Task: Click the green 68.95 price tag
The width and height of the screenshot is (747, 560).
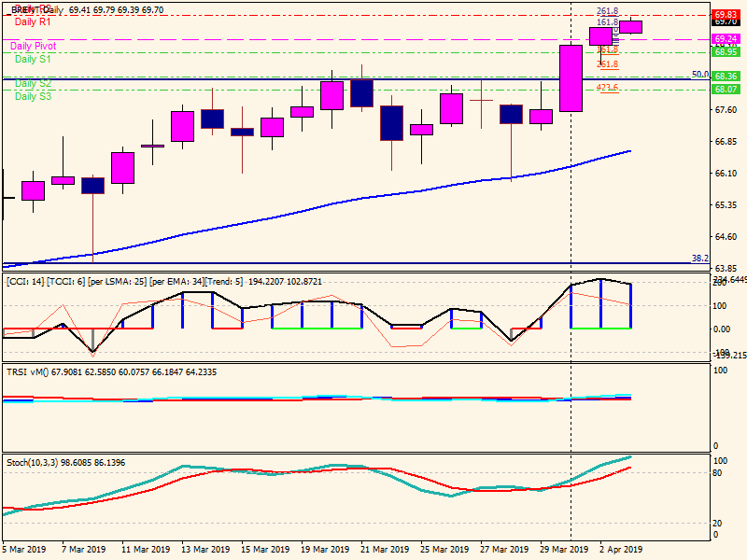Action: (726, 52)
